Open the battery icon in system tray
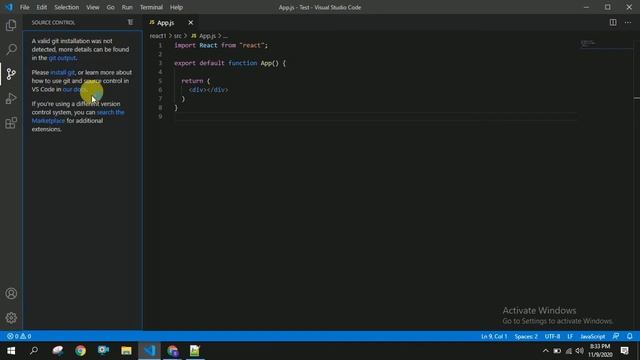Screen dimensions: 640x360 (557, 351)
